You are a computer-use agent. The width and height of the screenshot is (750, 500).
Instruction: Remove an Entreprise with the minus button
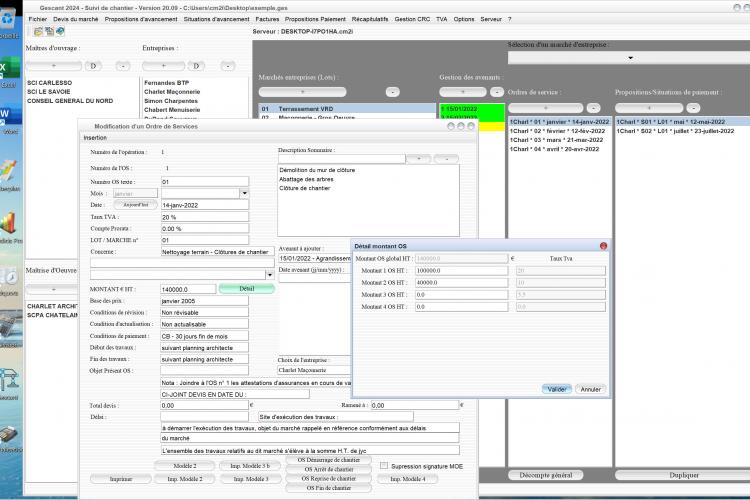(x=228, y=66)
